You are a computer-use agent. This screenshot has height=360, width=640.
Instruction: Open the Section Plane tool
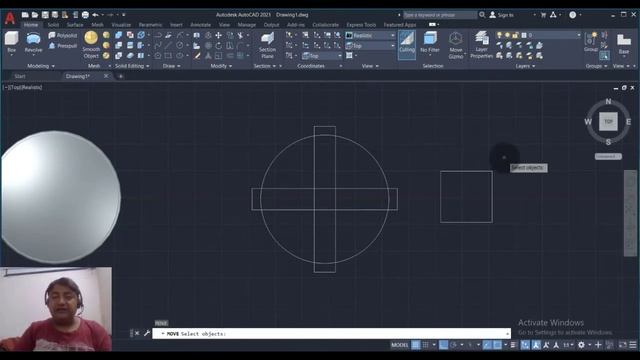tap(267, 45)
